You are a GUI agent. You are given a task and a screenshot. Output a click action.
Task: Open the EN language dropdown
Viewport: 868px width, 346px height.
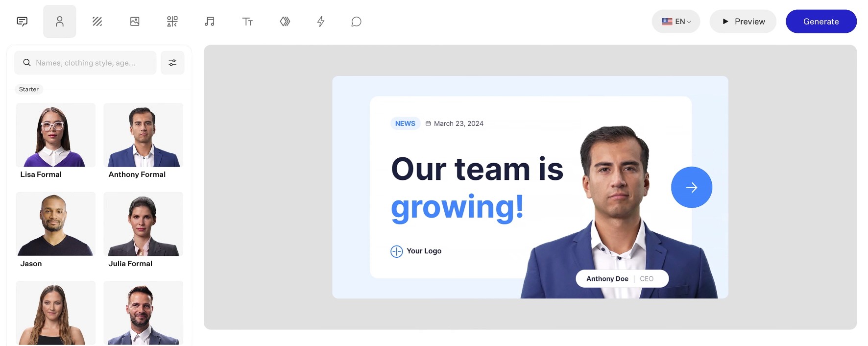(676, 22)
